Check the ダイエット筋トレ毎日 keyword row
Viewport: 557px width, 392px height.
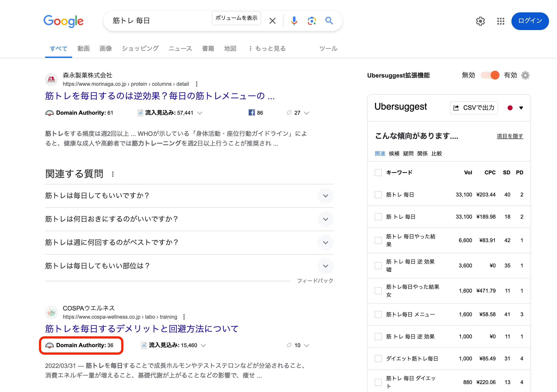point(378,359)
